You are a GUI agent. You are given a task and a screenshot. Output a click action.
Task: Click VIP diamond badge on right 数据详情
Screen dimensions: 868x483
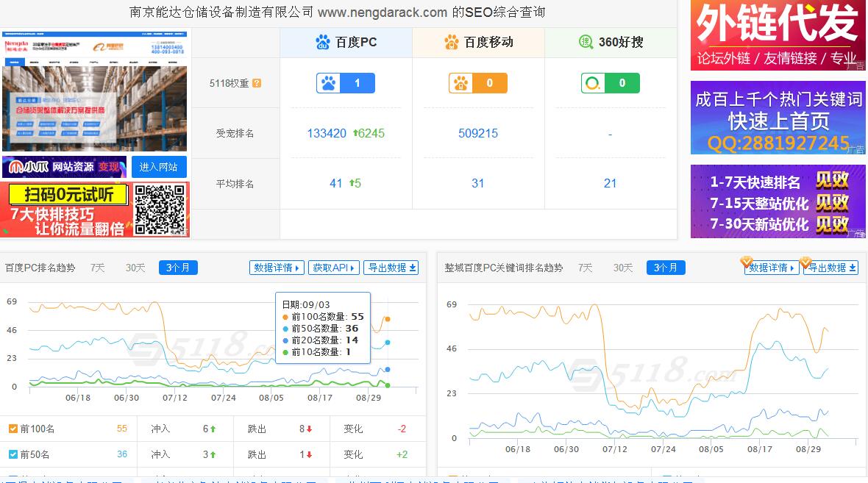point(746,261)
